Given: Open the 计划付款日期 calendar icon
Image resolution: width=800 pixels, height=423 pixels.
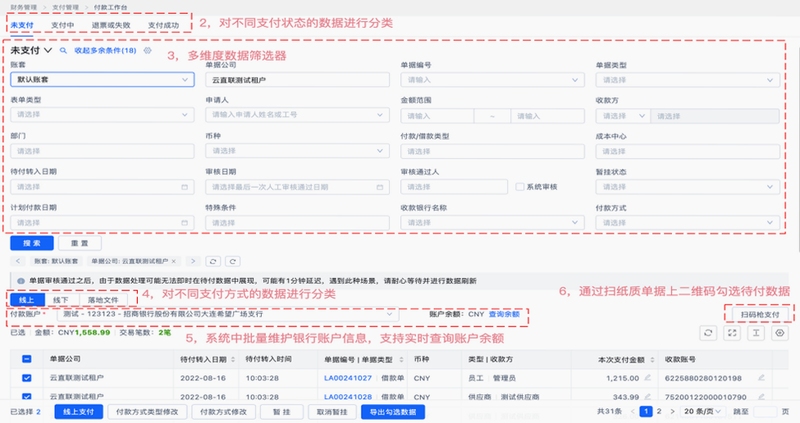Looking at the screenshot, I should click(x=185, y=223).
